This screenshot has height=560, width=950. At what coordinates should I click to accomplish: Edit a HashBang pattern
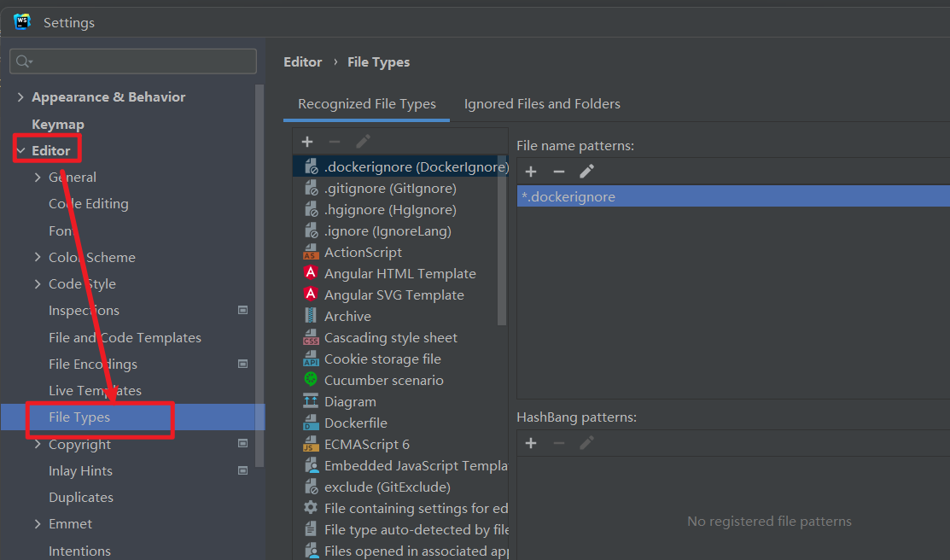click(586, 443)
